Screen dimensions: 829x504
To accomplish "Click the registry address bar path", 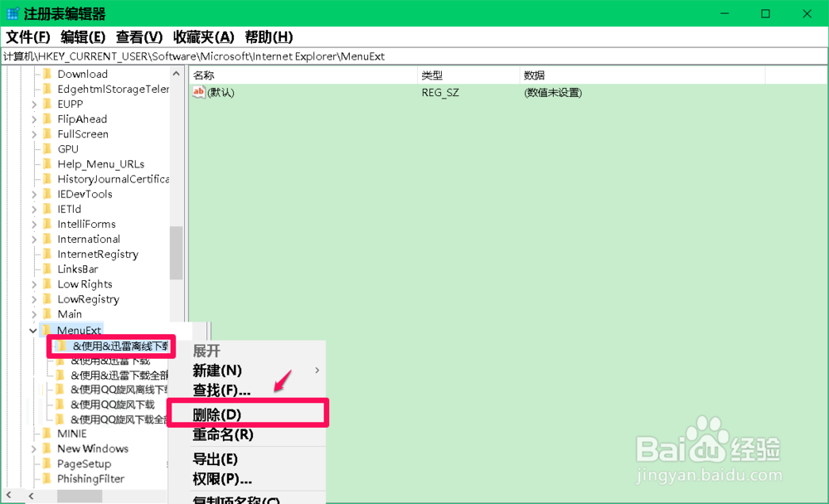I will [193, 56].
